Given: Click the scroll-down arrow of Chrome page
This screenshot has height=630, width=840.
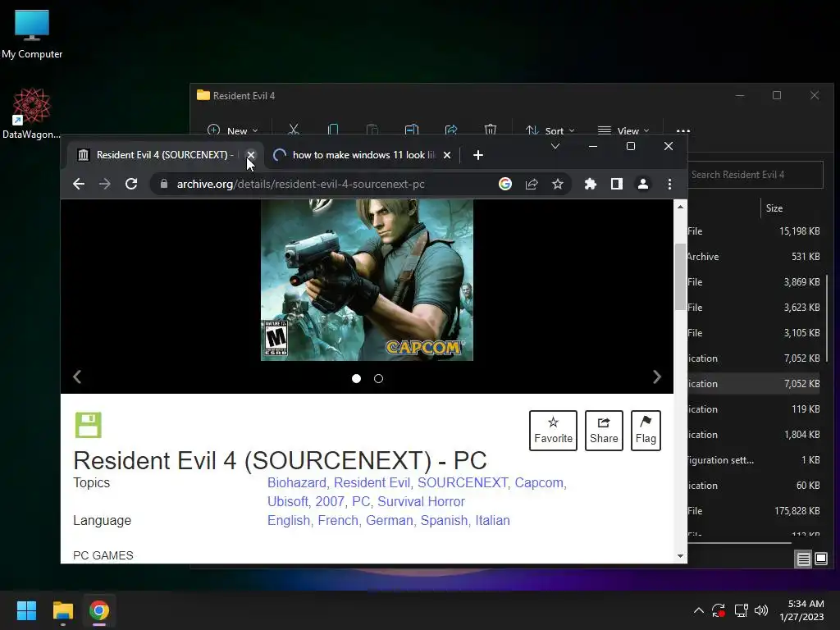Looking at the screenshot, I should 680,556.
